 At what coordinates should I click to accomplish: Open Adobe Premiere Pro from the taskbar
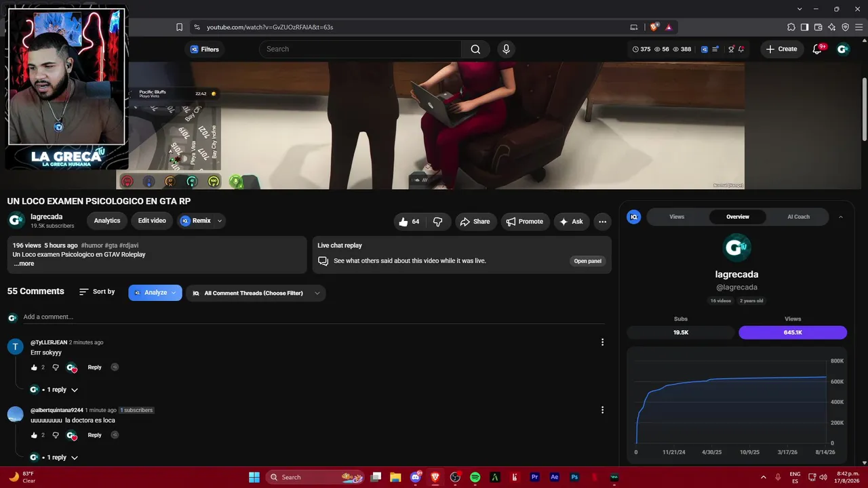tap(535, 477)
